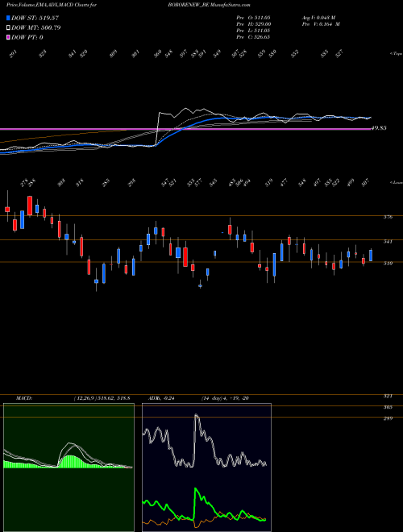Click the MACD (12,26,9) values text
This screenshot has height=532, width=403.
[x=102, y=398]
